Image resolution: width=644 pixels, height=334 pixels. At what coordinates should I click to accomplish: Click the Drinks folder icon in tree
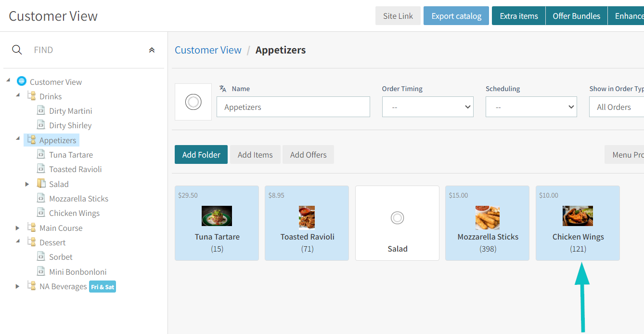click(x=31, y=96)
